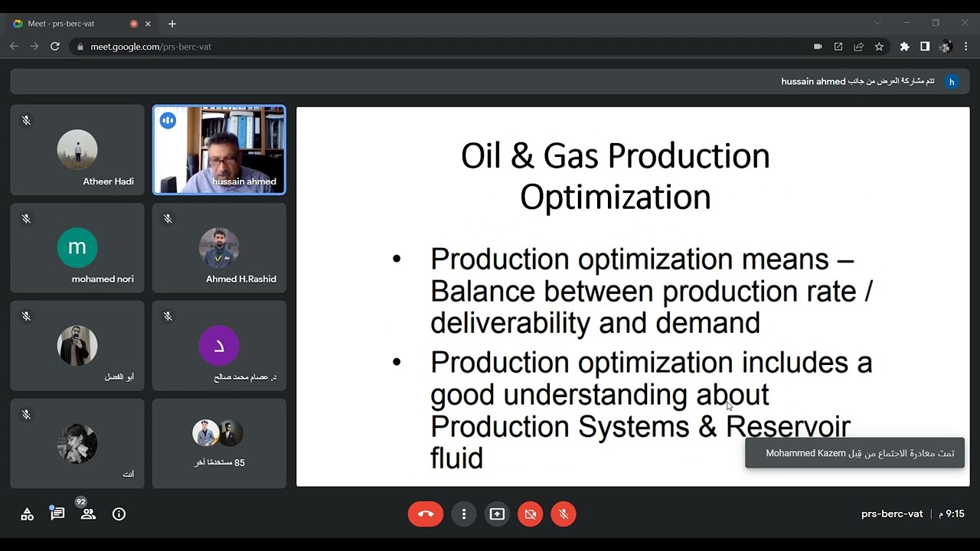Select your own tile labeled أنت
Viewport: 980px width, 551px height.
click(77, 444)
